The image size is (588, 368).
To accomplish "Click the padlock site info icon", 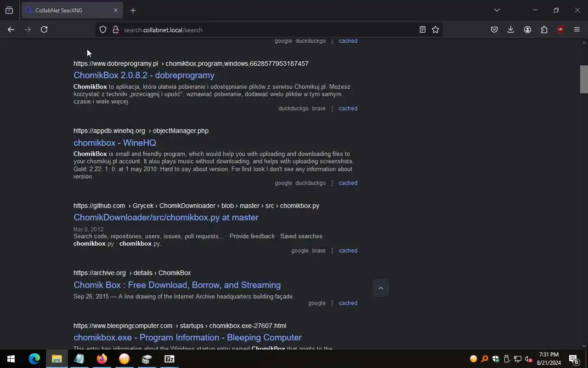I will pos(115,29).
